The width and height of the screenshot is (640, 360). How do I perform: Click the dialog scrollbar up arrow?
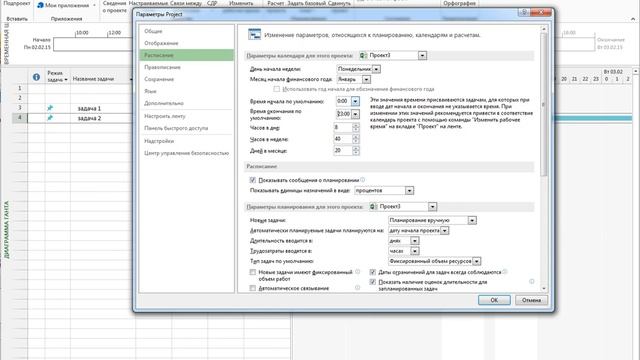(x=543, y=29)
